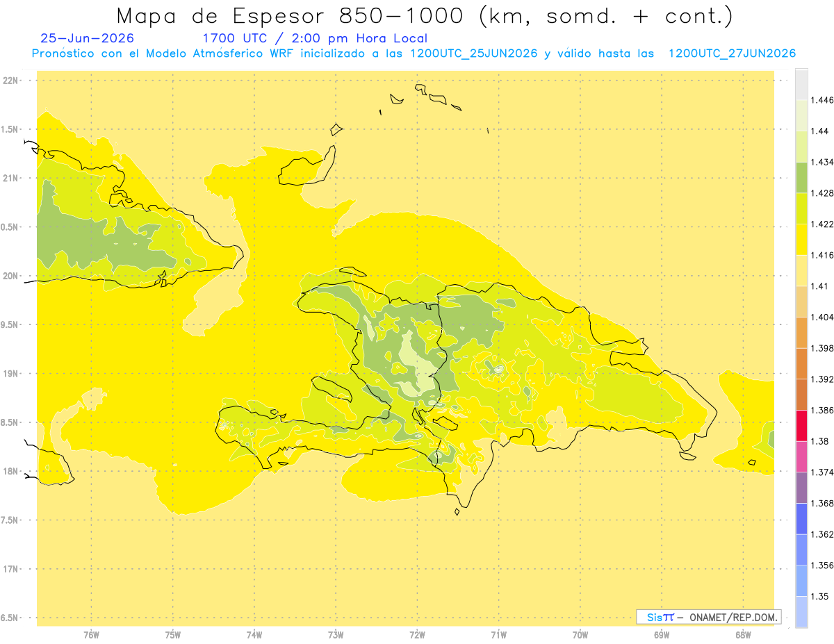Click the legend value 1.356
The height and width of the screenshot is (644, 834).
click(x=822, y=565)
